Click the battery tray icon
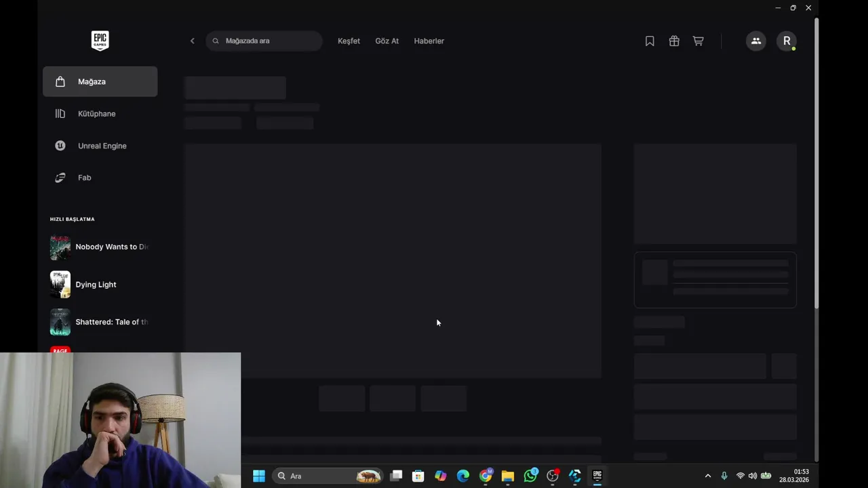Viewport: 868px width, 488px height. pyautogui.click(x=766, y=476)
